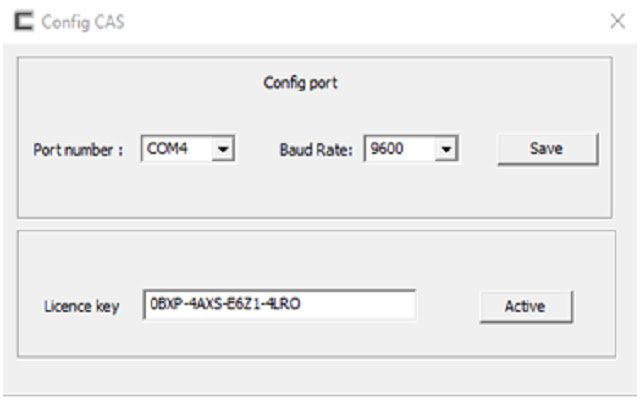The height and width of the screenshot is (400, 640).
Task: Click the 'Config port' heading text
Action: [x=300, y=83]
